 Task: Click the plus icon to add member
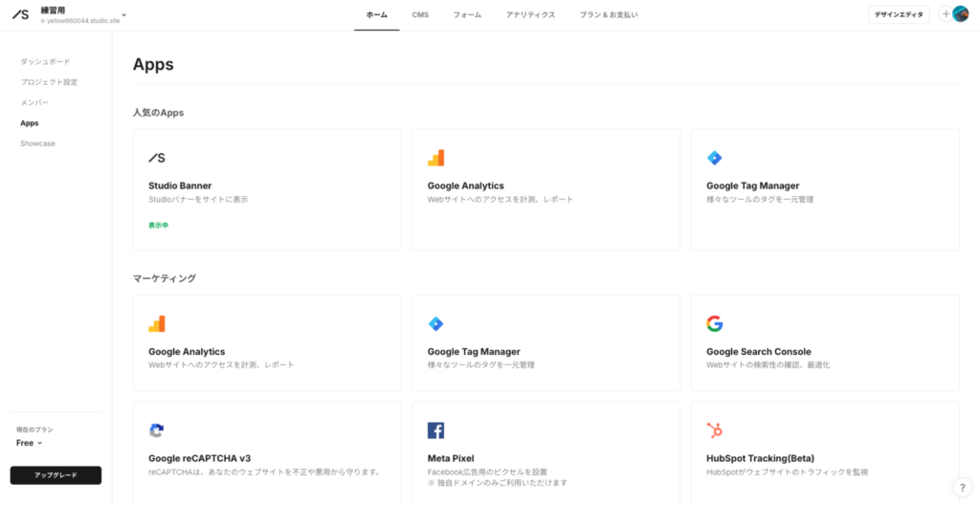point(946,14)
